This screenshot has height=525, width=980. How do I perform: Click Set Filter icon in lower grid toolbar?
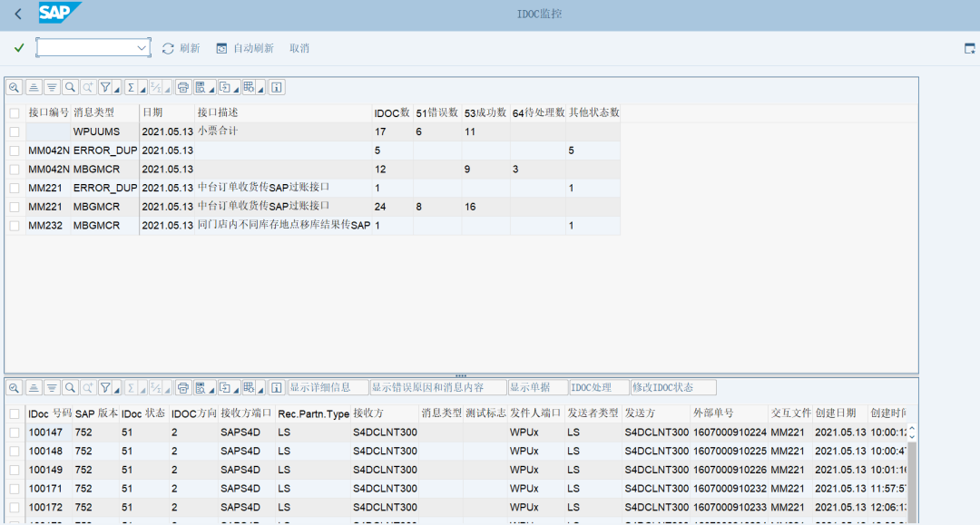(x=105, y=388)
